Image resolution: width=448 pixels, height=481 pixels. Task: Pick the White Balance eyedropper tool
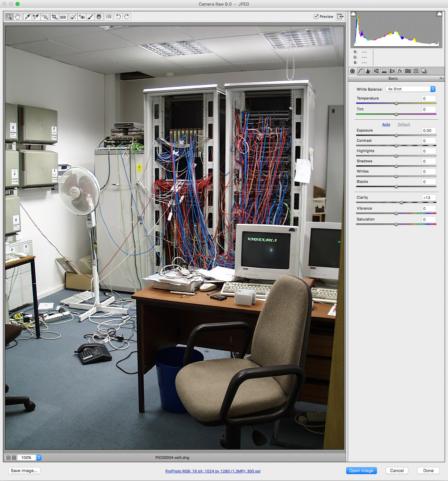click(x=27, y=17)
